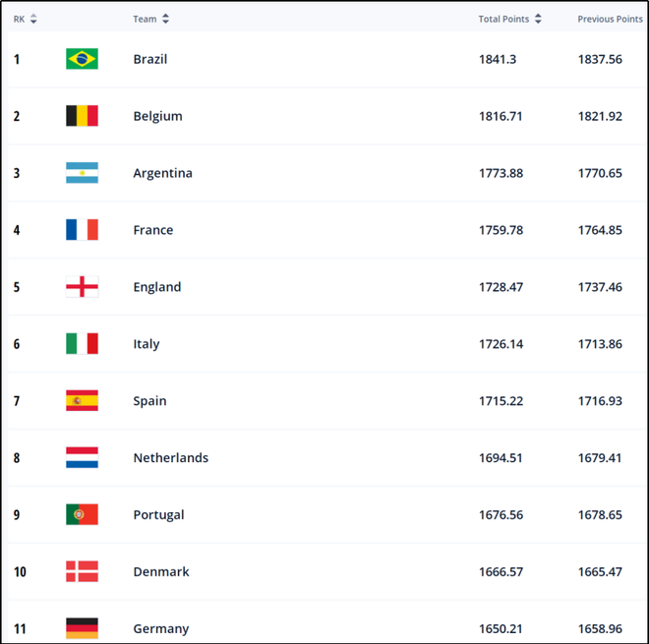Click the Denmark flag icon

[82, 571]
